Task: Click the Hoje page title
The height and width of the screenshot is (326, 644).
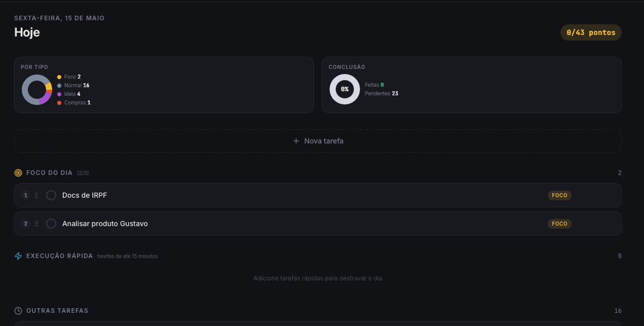Action: click(27, 32)
